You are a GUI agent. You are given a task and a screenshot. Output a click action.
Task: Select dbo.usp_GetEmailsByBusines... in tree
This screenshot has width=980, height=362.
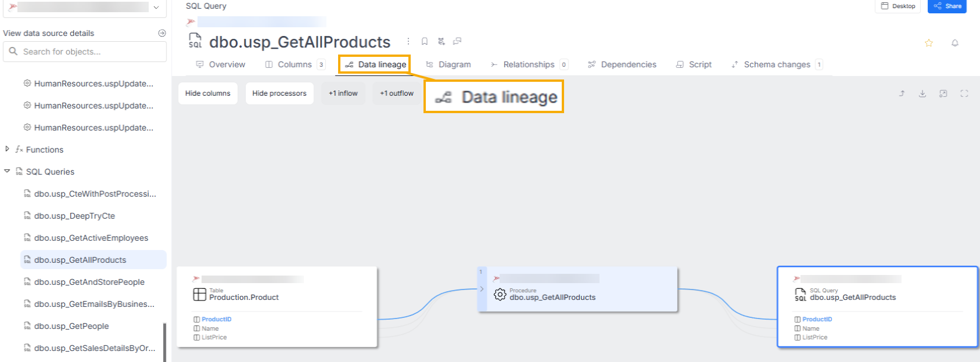pyautogui.click(x=93, y=304)
